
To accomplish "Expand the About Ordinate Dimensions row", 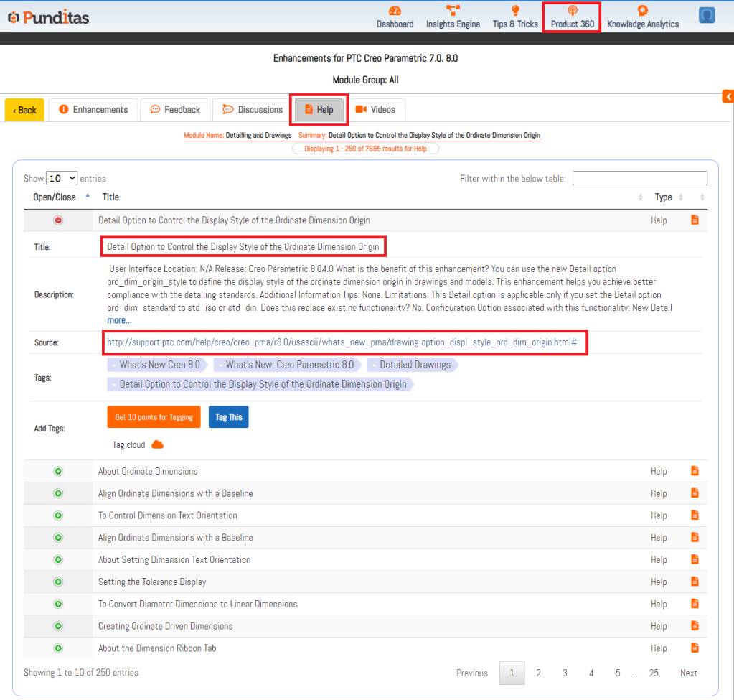I will click(59, 472).
